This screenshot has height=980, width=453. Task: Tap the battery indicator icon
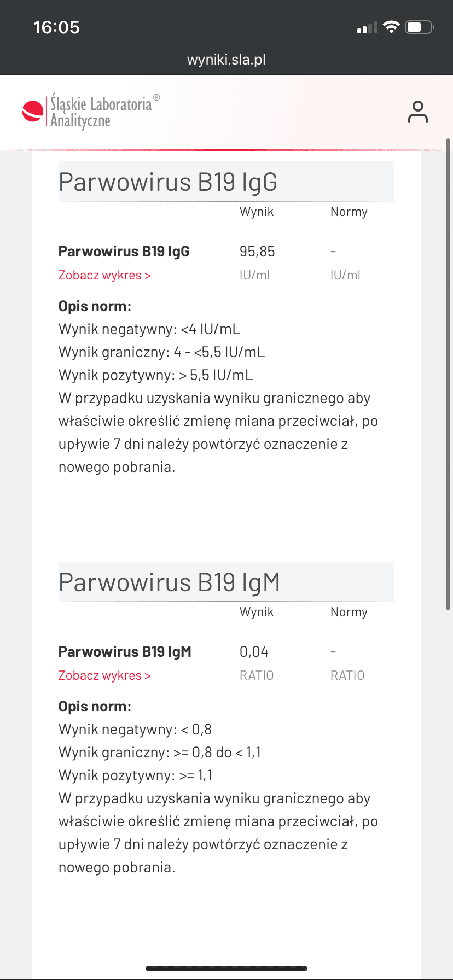419,27
